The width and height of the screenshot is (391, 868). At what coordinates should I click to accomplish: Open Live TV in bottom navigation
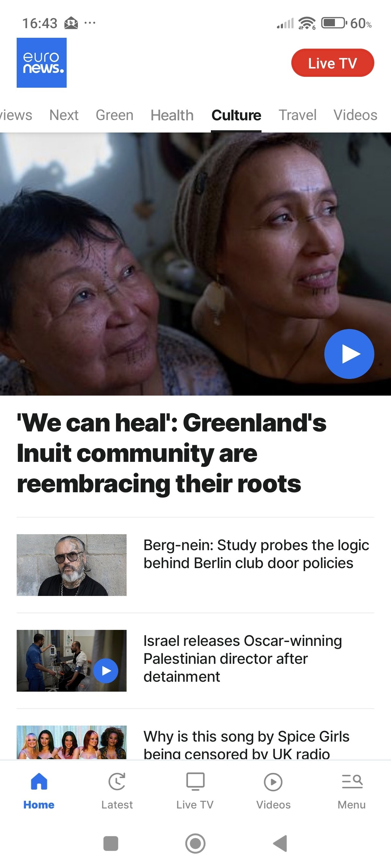[195, 791]
